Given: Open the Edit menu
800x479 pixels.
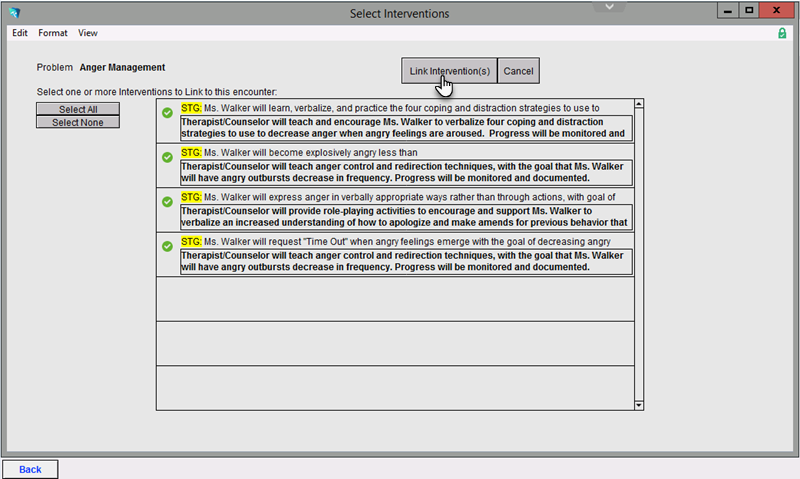Looking at the screenshot, I should (x=20, y=33).
